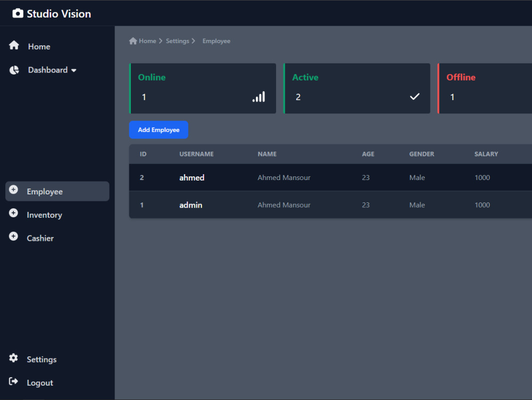532x400 pixels.
Task: Click age 23 in ahmed row
Action: [x=365, y=177]
